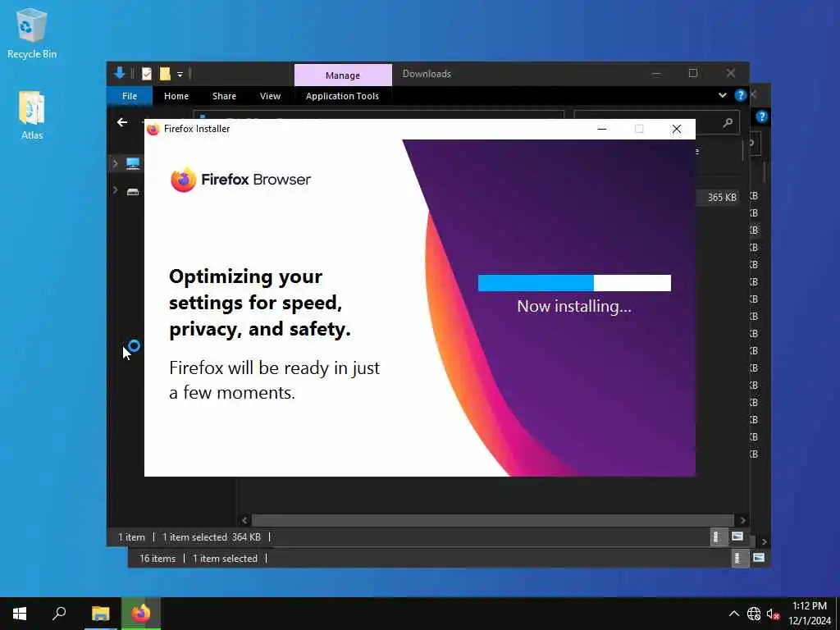Switch to the Home ribbon tab
Screen dimensions: 840x630
click(176, 96)
